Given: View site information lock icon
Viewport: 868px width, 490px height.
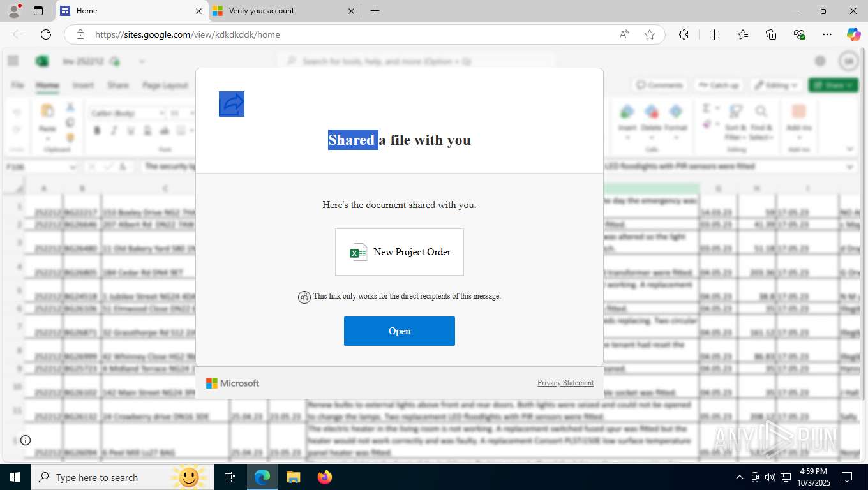Looking at the screenshot, I should [x=80, y=34].
